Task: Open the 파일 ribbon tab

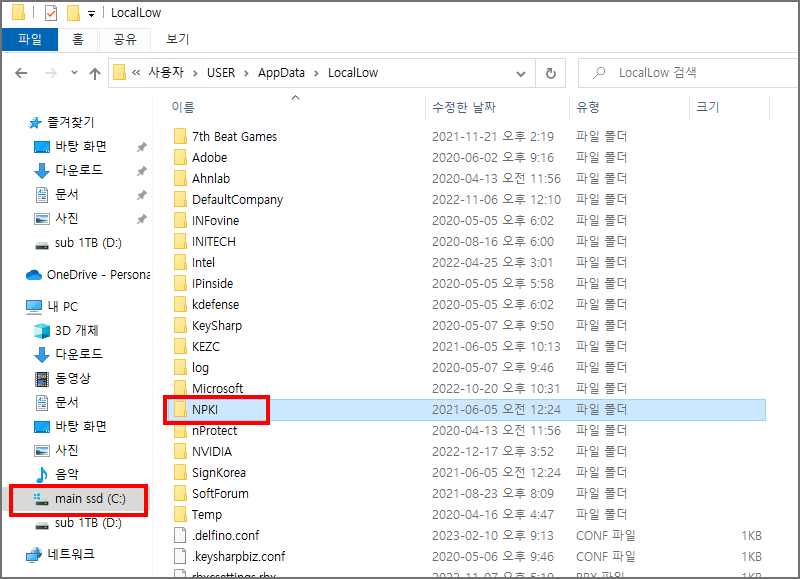Action: (30, 39)
